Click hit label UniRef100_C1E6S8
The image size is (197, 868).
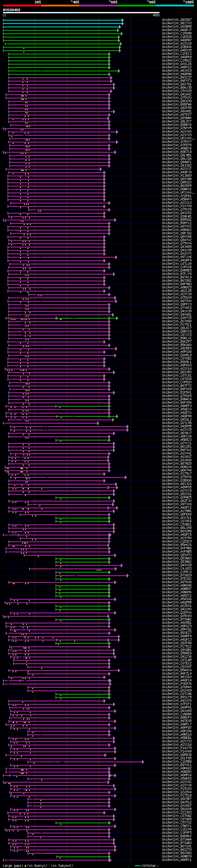pos(177,37)
